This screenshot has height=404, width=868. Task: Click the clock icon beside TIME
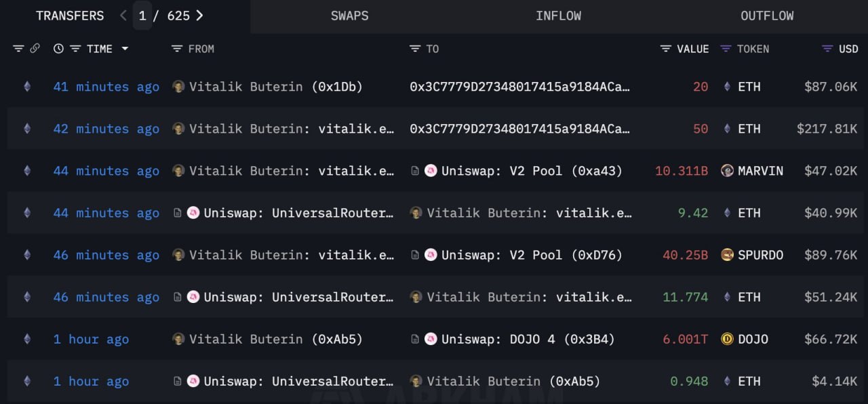pyautogui.click(x=58, y=49)
